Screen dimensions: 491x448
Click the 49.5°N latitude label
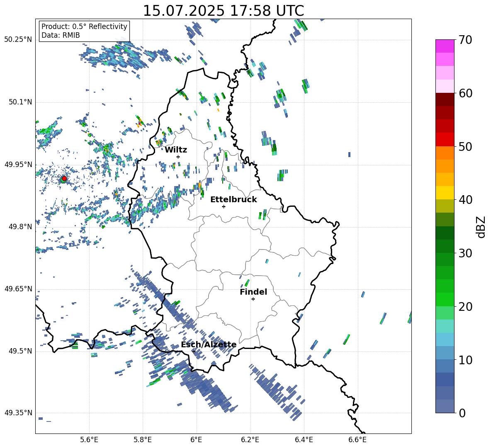point(20,351)
